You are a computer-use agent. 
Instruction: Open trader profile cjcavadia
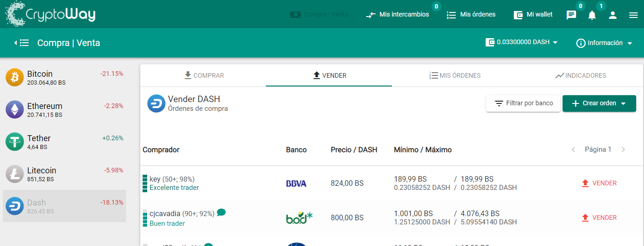coord(165,213)
